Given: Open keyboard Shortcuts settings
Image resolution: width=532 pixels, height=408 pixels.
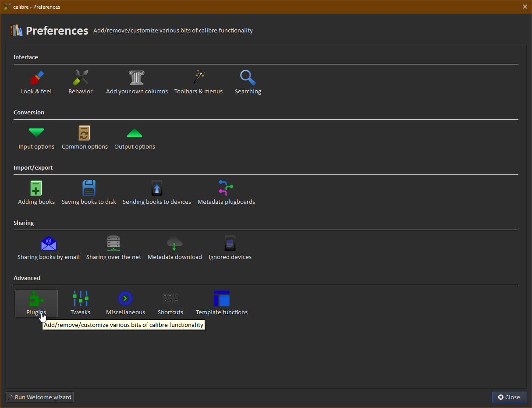Looking at the screenshot, I should [x=170, y=303].
